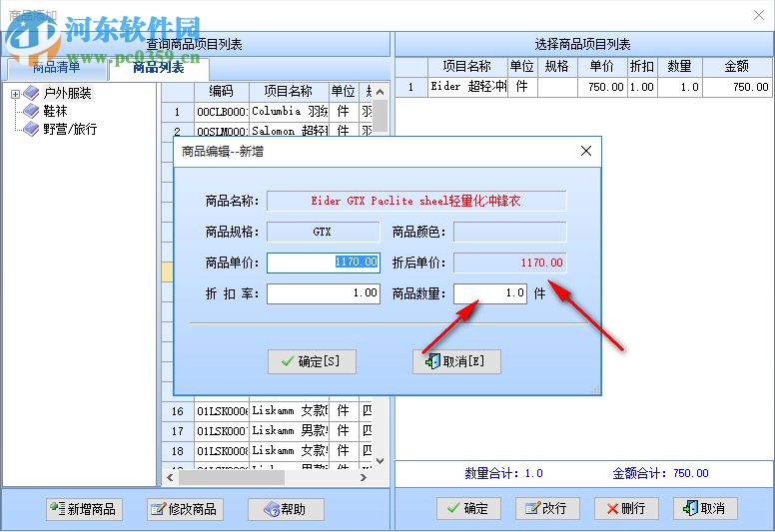Click the 规格 column header
The image size is (775, 532).
(557, 67)
